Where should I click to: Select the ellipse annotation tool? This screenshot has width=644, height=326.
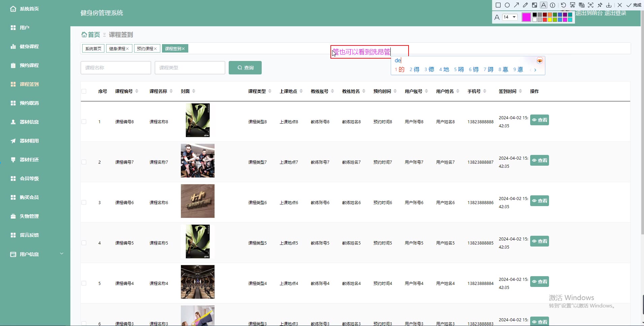coord(507,5)
